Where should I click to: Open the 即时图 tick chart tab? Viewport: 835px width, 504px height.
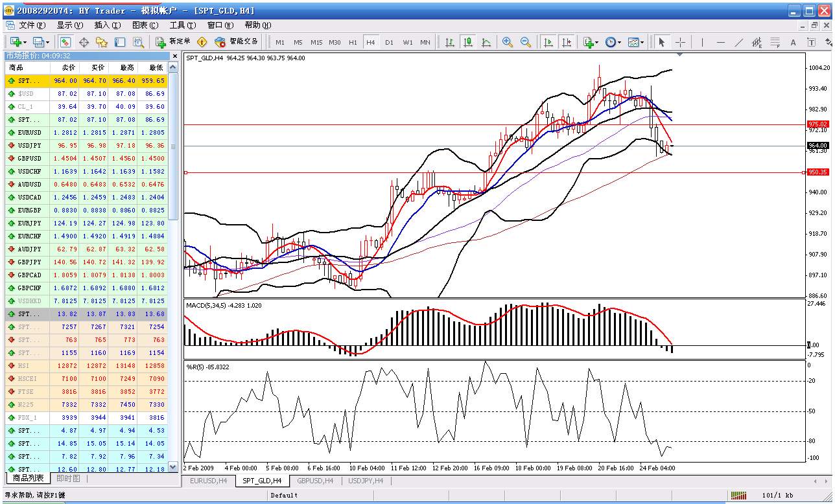click(68, 479)
